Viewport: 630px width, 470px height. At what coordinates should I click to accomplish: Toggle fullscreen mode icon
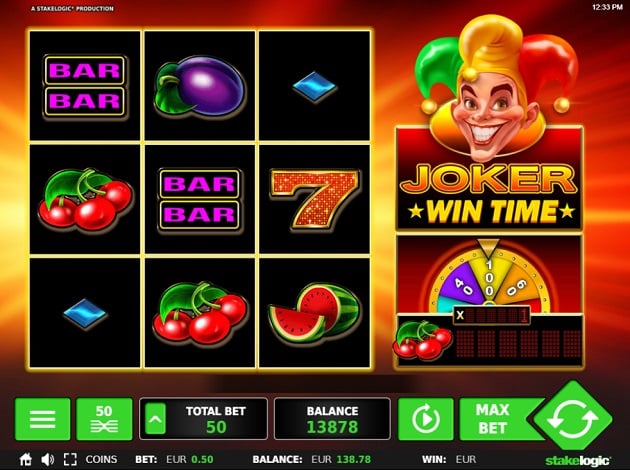70,459
